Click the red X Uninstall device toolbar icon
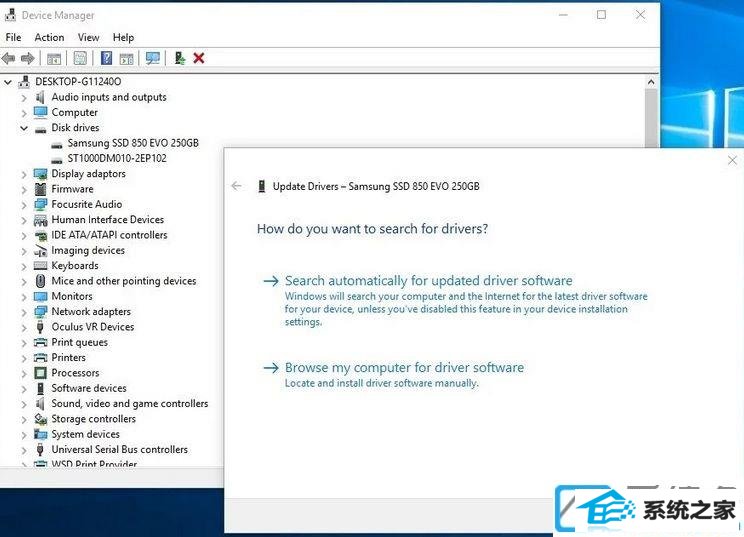Image resolution: width=744 pixels, height=537 pixels. click(199, 58)
